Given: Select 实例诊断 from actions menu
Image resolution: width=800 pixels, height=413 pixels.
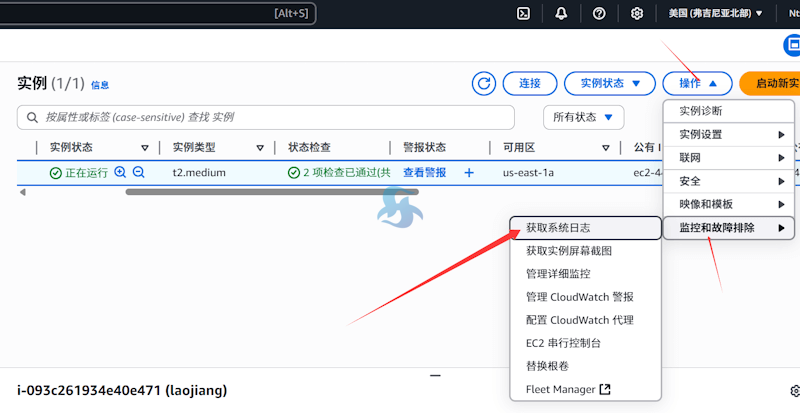Looking at the screenshot, I should [x=729, y=111].
